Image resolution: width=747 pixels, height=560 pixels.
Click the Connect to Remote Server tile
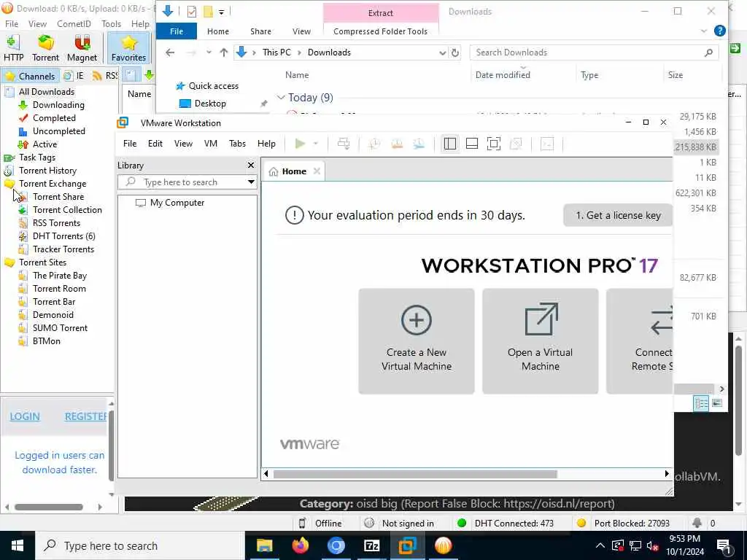[640, 341]
